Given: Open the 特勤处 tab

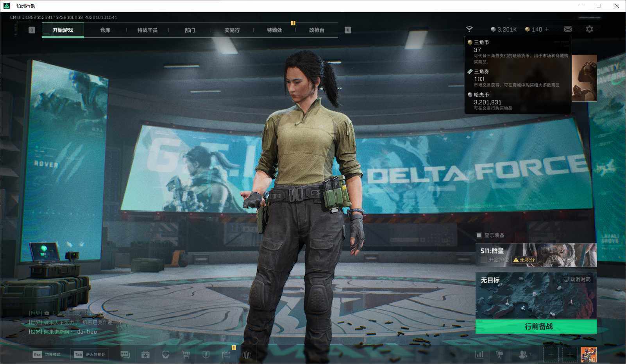Looking at the screenshot, I should (x=274, y=30).
